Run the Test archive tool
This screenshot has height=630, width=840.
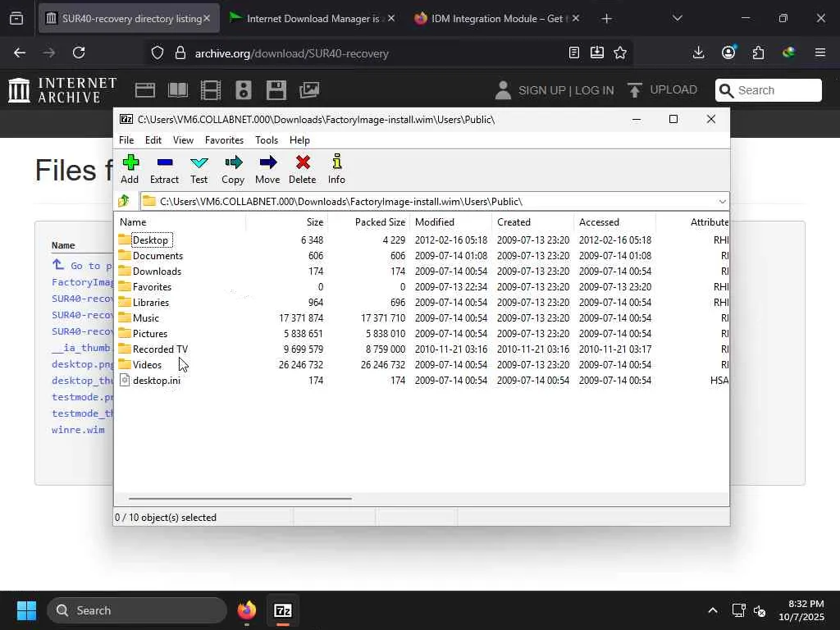[199, 162]
